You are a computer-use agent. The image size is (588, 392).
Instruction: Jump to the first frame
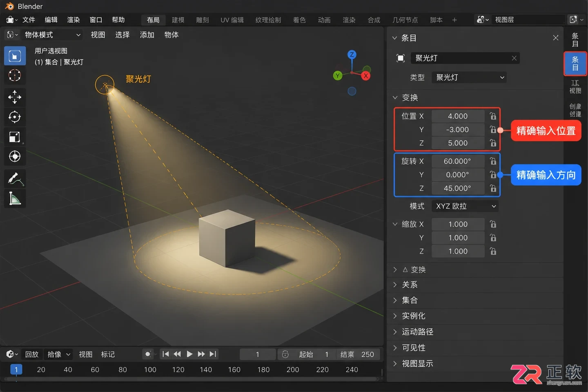point(165,354)
